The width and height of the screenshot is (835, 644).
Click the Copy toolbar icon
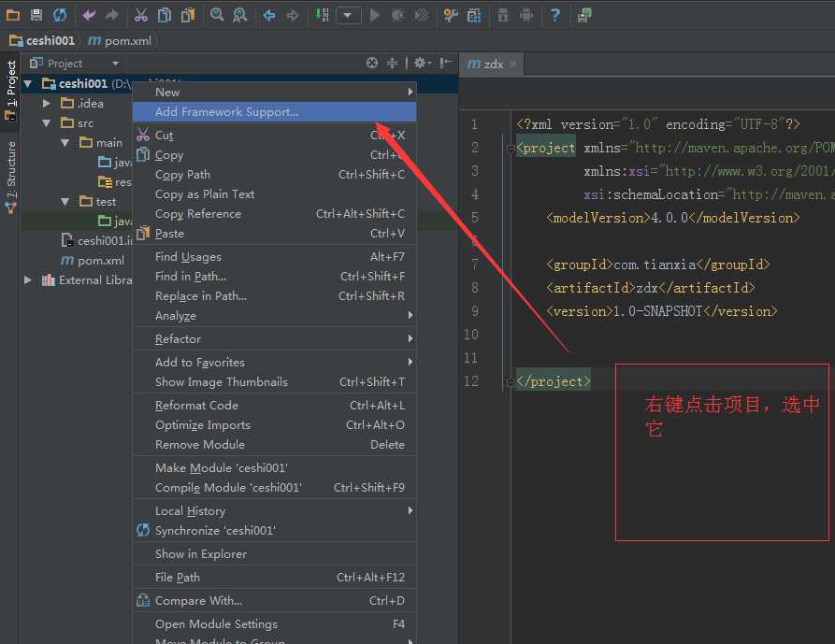[164, 16]
